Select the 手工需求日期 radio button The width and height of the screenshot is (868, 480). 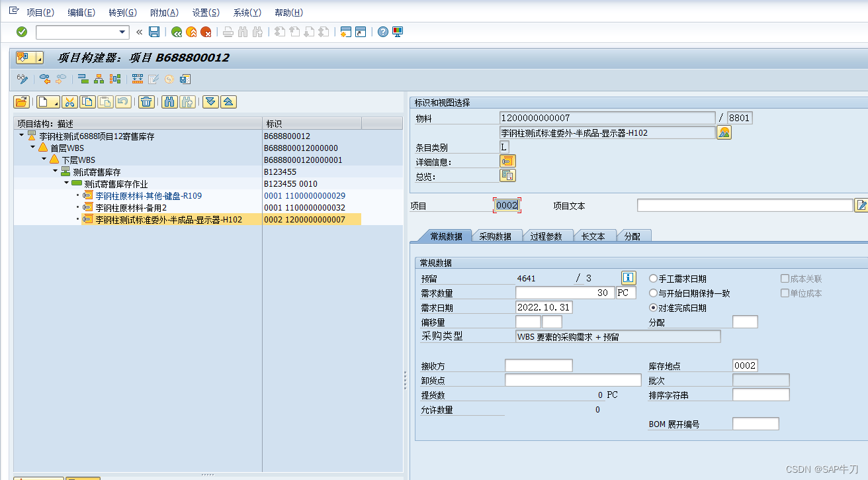coord(654,279)
